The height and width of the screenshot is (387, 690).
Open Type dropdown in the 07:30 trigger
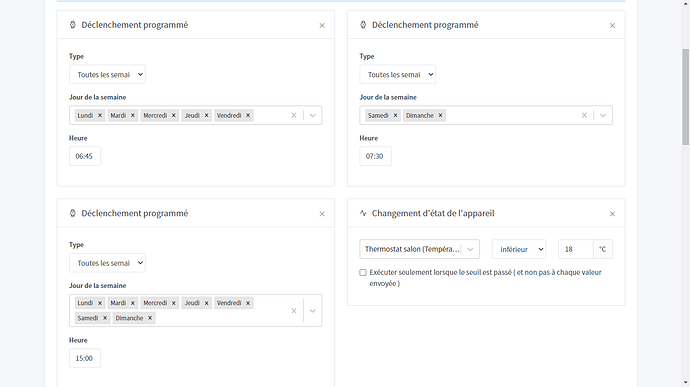coord(398,74)
